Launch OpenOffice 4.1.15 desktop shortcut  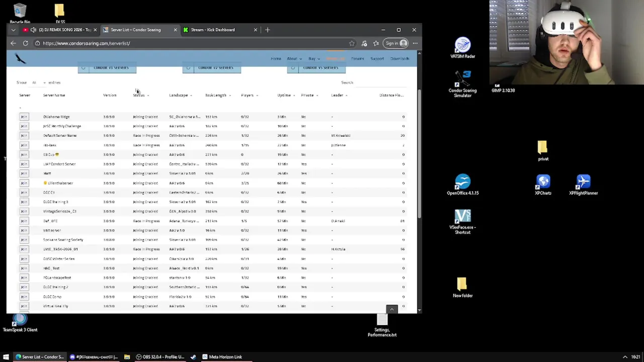tap(462, 185)
